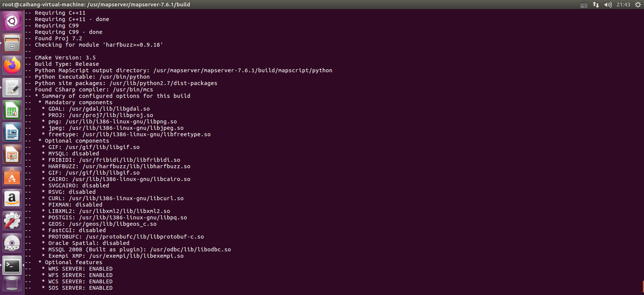The height and width of the screenshot is (295, 644).
Task: Open the text editor dock icon
Action: click(12, 88)
